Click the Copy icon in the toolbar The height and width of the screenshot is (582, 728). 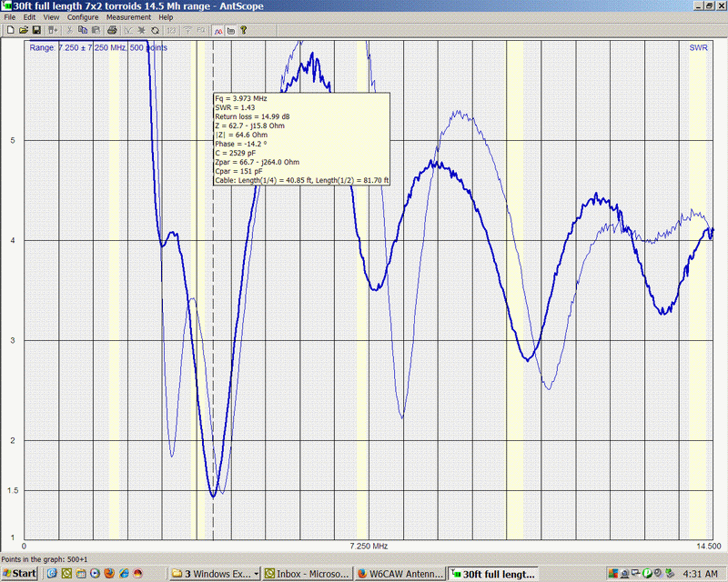[x=83, y=30]
